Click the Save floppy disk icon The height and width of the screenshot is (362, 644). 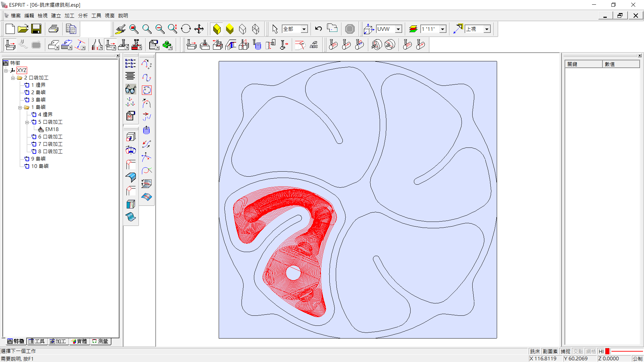tap(36, 29)
